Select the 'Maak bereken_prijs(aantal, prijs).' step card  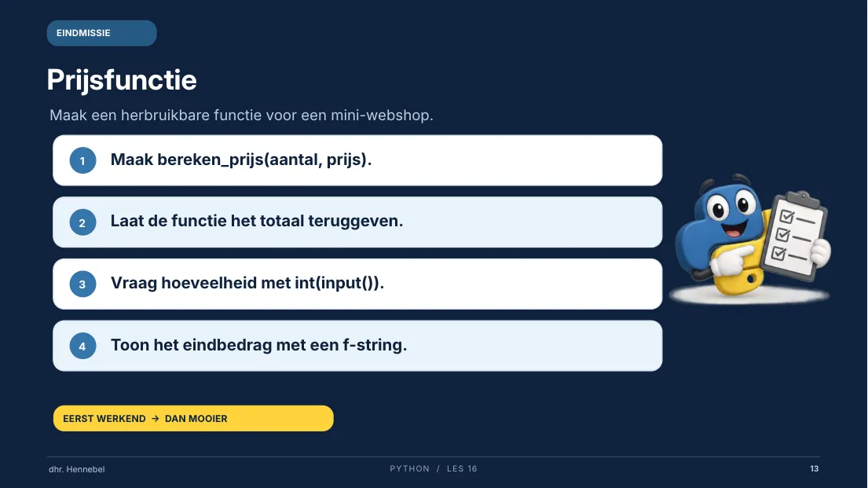(x=357, y=160)
